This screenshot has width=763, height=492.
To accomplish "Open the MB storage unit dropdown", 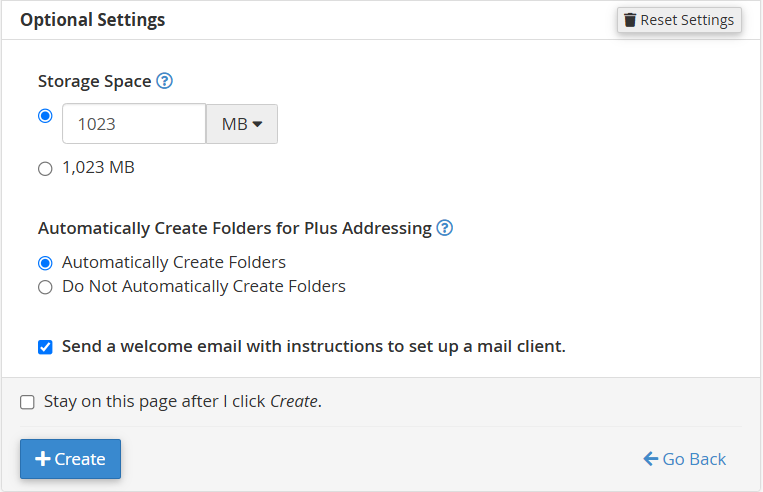I will (241, 124).
